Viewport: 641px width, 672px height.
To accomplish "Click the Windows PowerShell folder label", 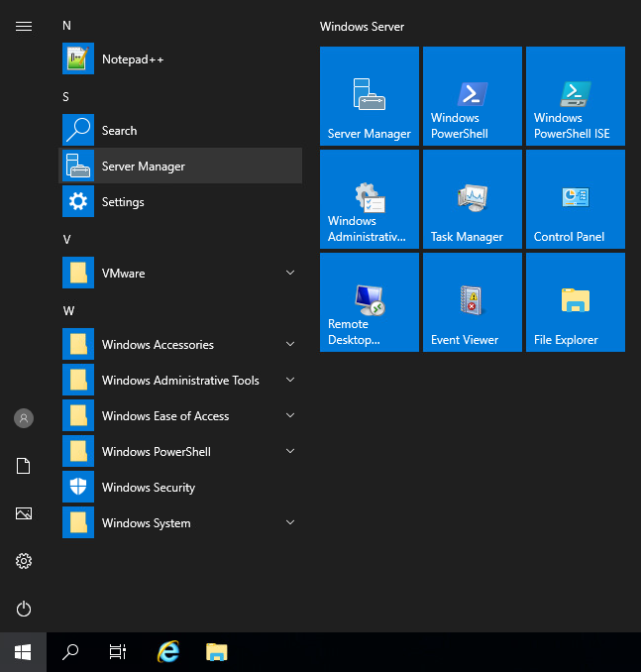I will tap(157, 452).
